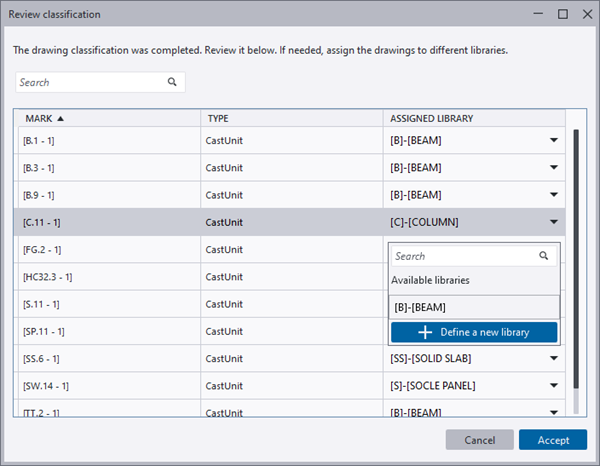
Task: Click CastUnit type cell in the SP.11 row
Action: tap(292, 331)
